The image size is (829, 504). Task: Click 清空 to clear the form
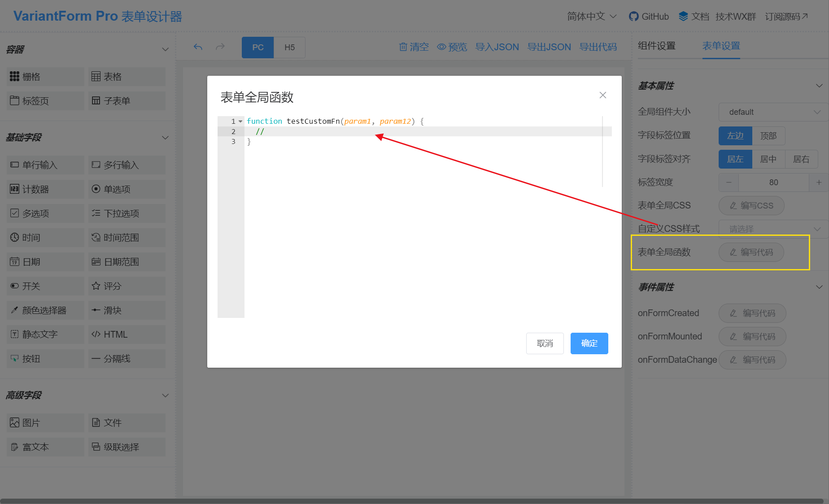click(x=414, y=47)
